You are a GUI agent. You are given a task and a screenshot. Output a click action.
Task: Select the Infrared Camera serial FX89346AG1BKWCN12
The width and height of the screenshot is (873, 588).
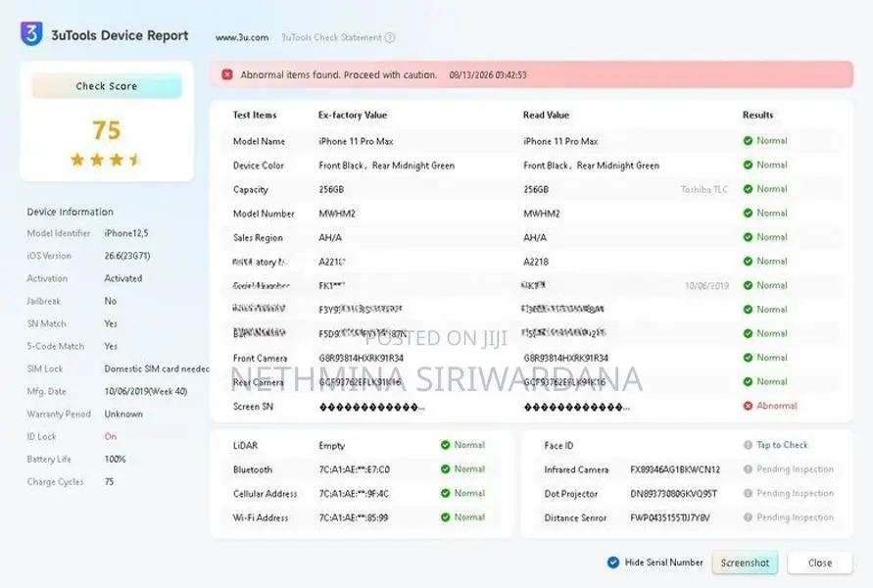(x=675, y=469)
